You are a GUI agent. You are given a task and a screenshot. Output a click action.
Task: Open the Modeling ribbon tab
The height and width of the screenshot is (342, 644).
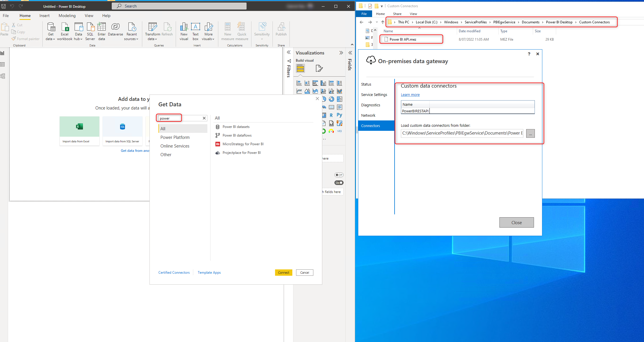pyautogui.click(x=67, y=16)
